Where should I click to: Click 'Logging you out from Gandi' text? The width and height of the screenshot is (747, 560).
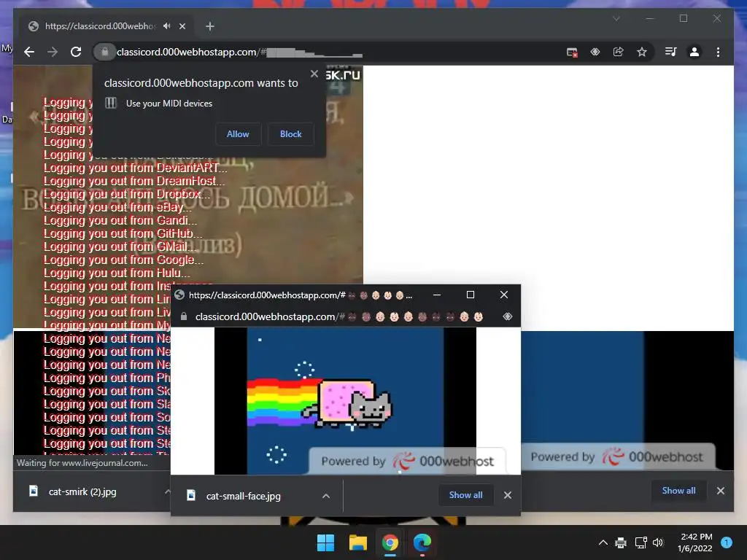tap(120, 220)
